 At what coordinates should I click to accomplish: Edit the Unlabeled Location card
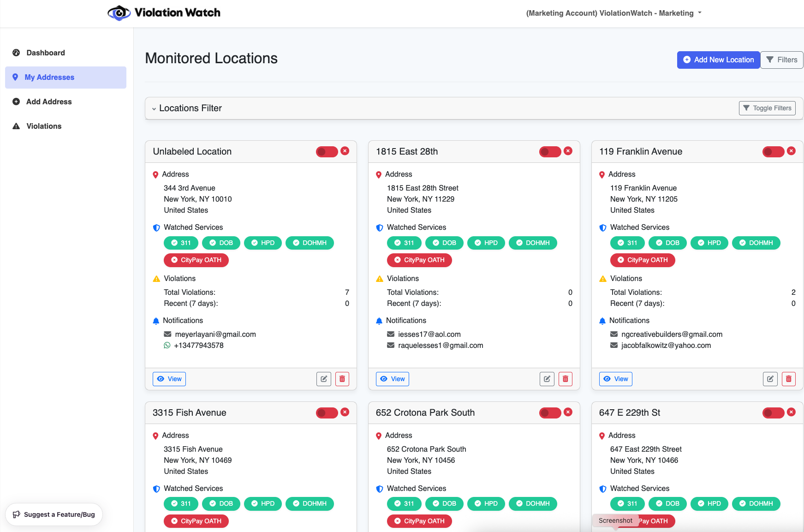click(324, 379)
